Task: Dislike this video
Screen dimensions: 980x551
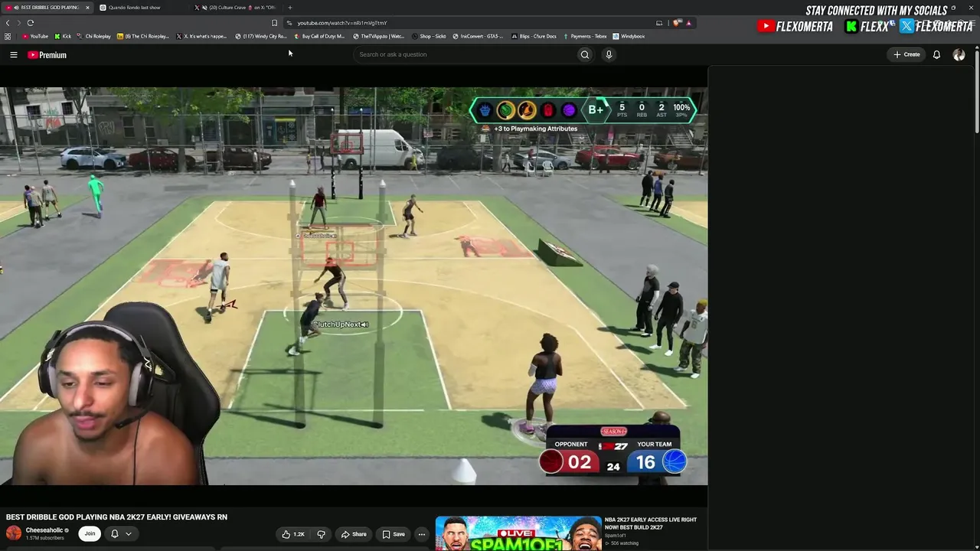Action: 322,534
